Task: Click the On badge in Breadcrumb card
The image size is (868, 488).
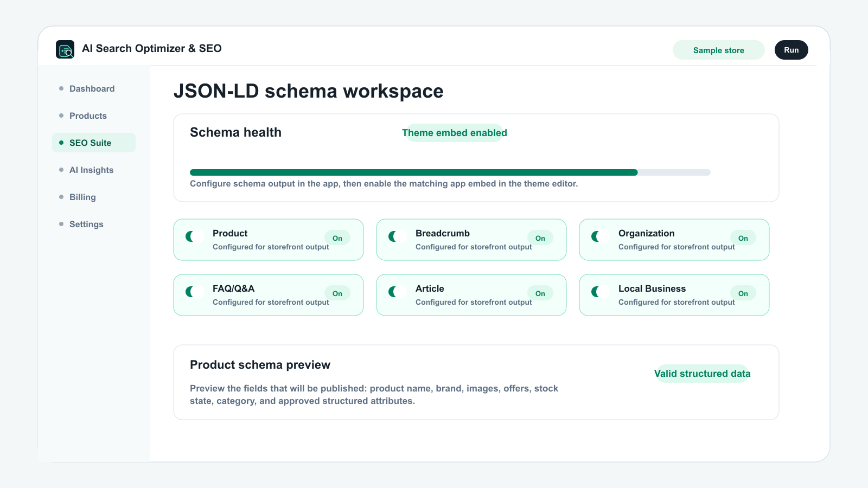Action: [540, 238]
